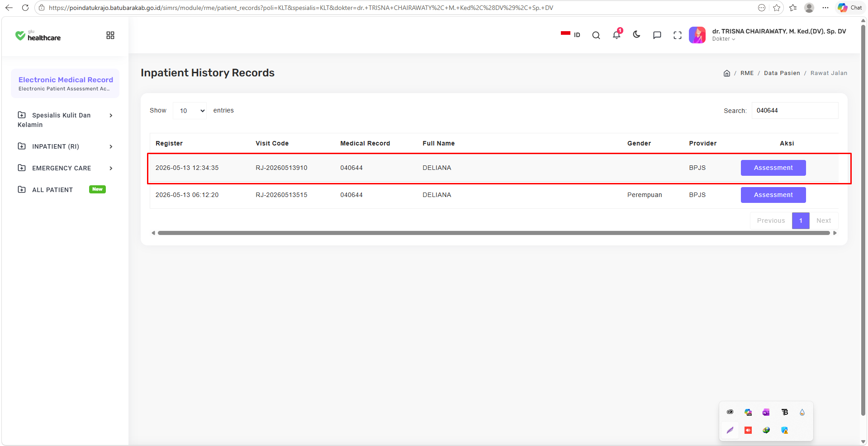
Task: Sort by the Register column header
Action: pyautogui.click(x=169, y=143)
